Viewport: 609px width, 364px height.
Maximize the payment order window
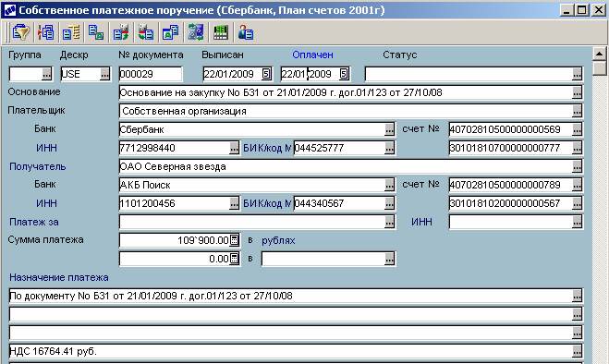(x=582, y=10)
